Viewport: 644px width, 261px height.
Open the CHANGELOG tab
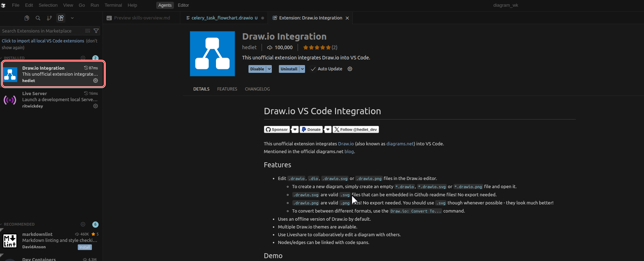(257, 89)
